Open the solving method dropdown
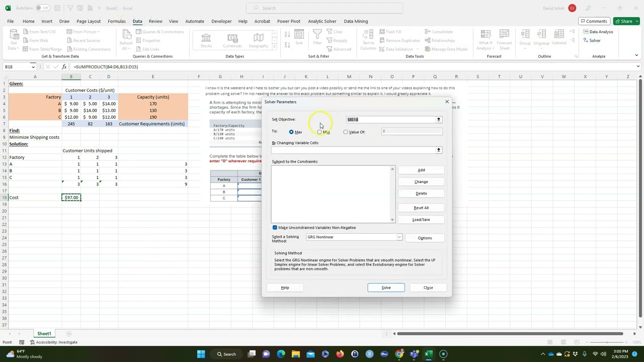The height and width of the screenshot is (362, 644). [399, 237]
